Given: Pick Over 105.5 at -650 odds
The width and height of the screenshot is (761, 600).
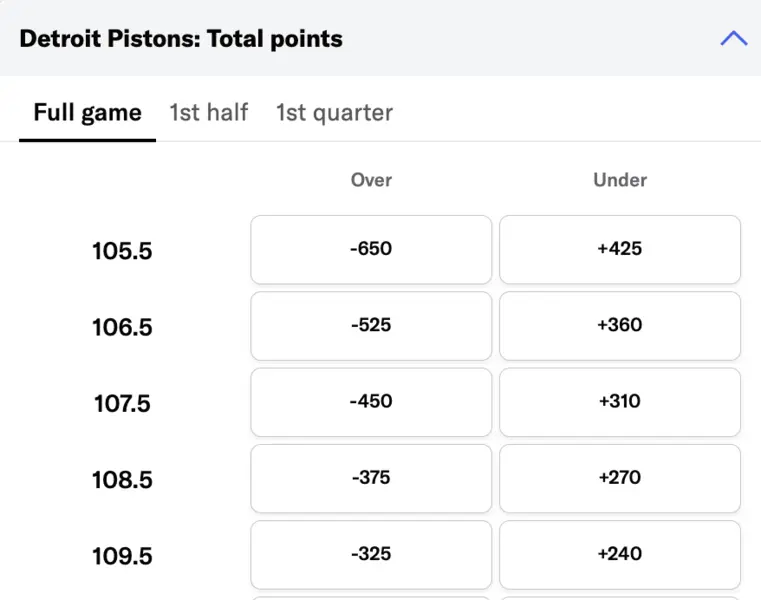Looking at the screenshot, I should [x=371, y=249].
